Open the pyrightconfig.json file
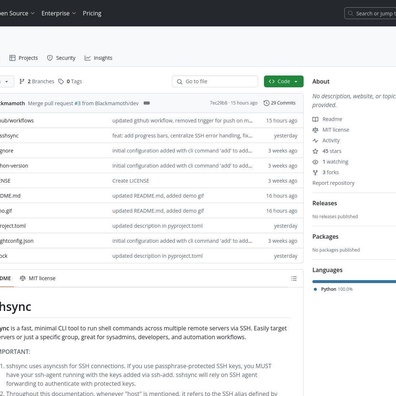Image resolution: width=396 pixels, height=396 pixels. 17,241
